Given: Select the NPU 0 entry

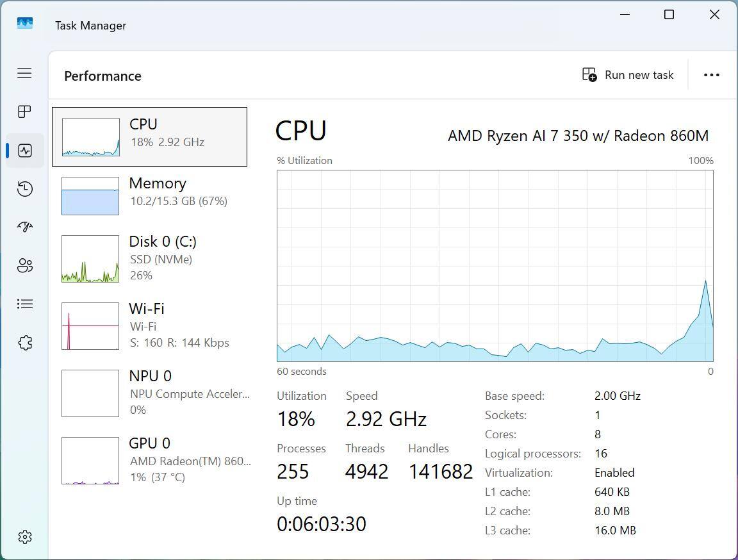Looking at the screenshot, I should click(151, 392).
